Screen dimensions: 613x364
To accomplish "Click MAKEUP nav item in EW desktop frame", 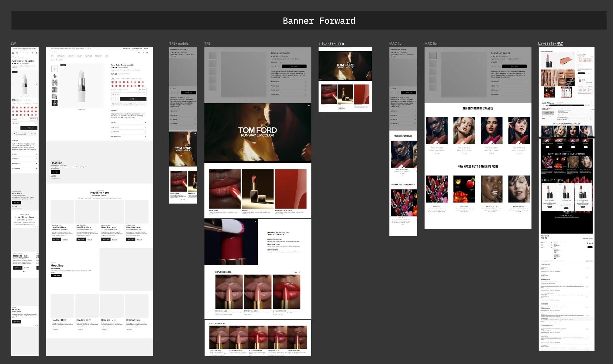I will tap(79, 56).
